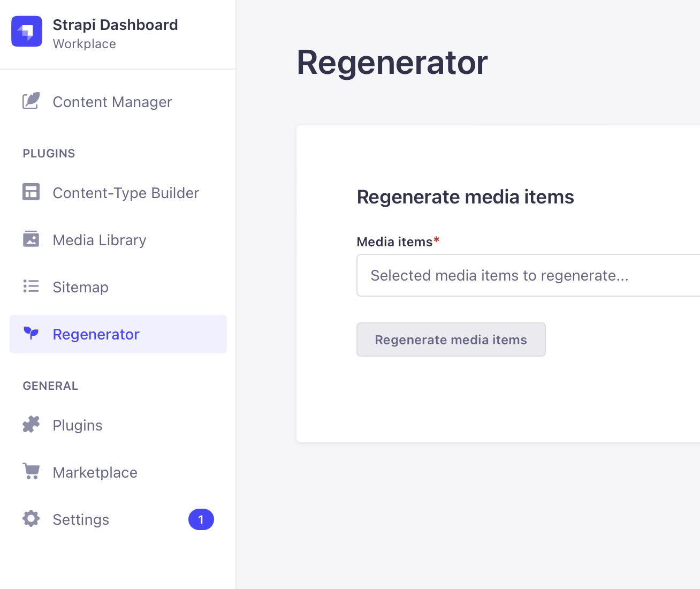Click the Strapi logo icon
Image resolution: width=700 pixels, height=589 pixels.
point(27,32)
